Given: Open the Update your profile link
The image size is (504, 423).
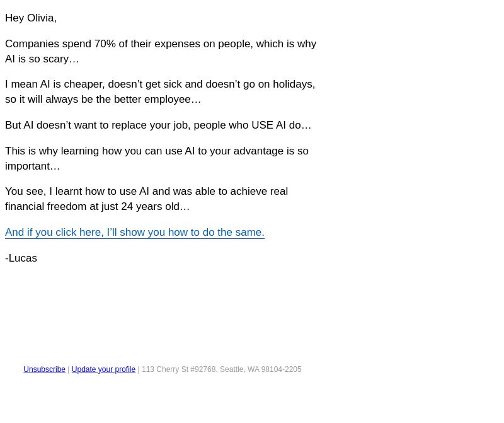Looking at the screenshot, I should pyautogui.click(x=103, y=369).
